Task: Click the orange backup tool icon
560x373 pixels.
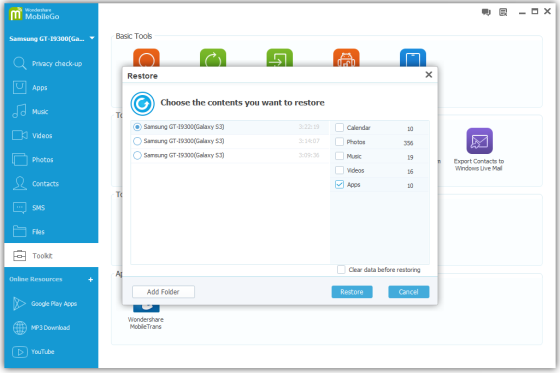Action: (x=146, y=58)
